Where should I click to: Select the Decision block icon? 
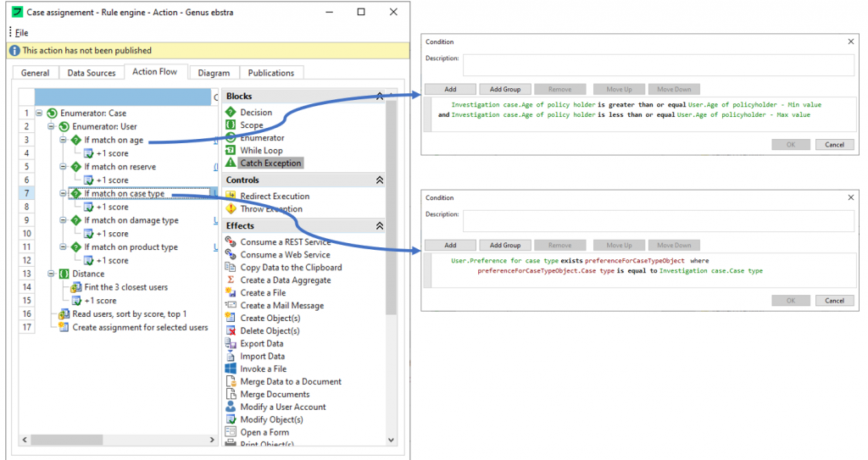tap(231, 112)
